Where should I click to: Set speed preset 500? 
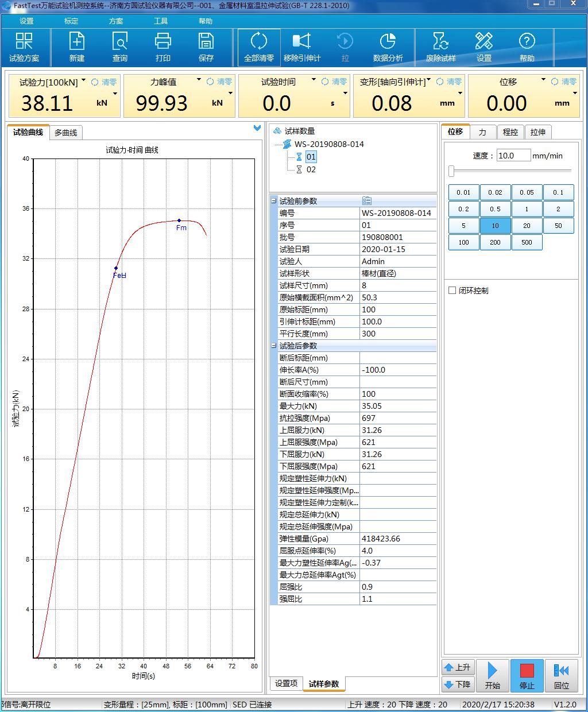(527, 242)
